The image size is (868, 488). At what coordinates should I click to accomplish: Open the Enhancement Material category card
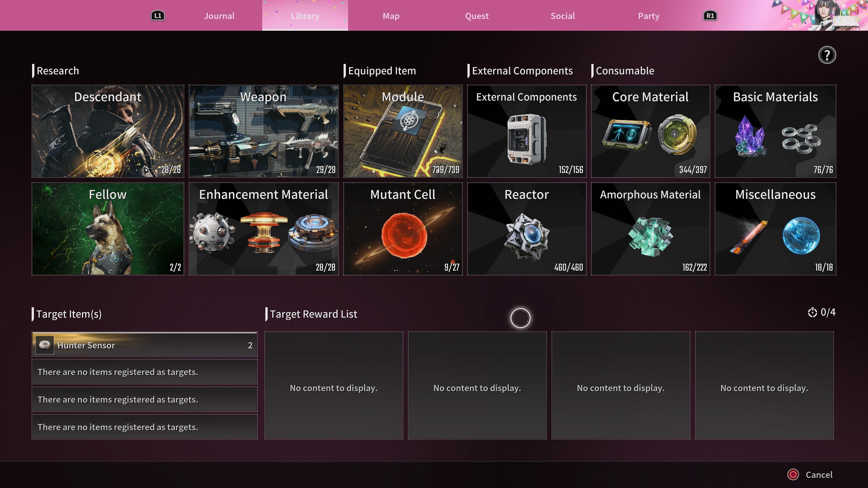click(264, 229)
